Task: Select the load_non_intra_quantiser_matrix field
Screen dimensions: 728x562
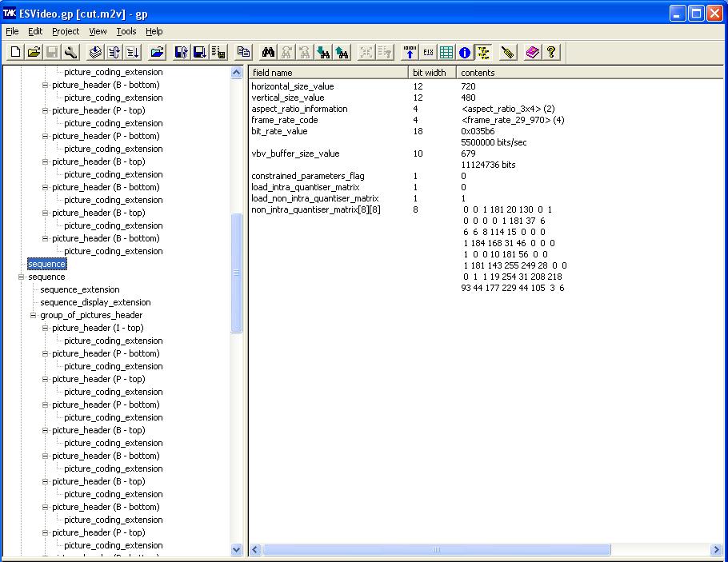Action: pos(314,198)
